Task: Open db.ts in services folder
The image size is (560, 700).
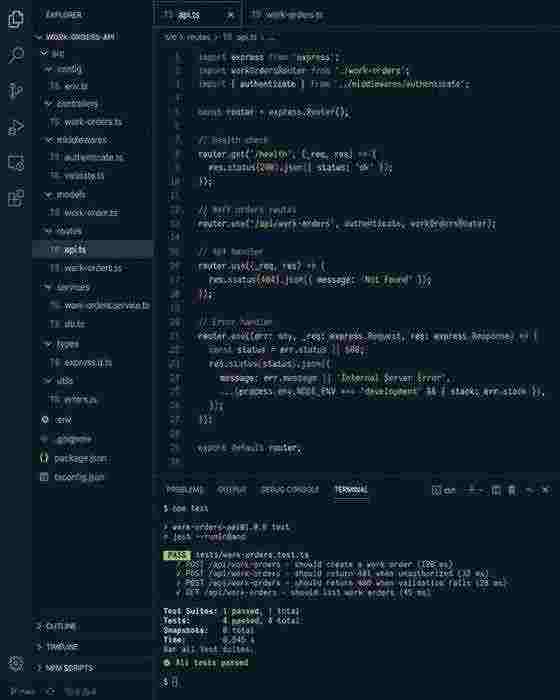Action: coord(92,324)
